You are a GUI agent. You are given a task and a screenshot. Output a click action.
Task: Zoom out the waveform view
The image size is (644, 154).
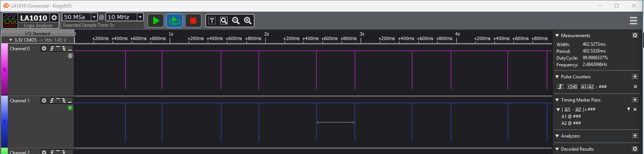pyautogui.click(x=236, y=21)
